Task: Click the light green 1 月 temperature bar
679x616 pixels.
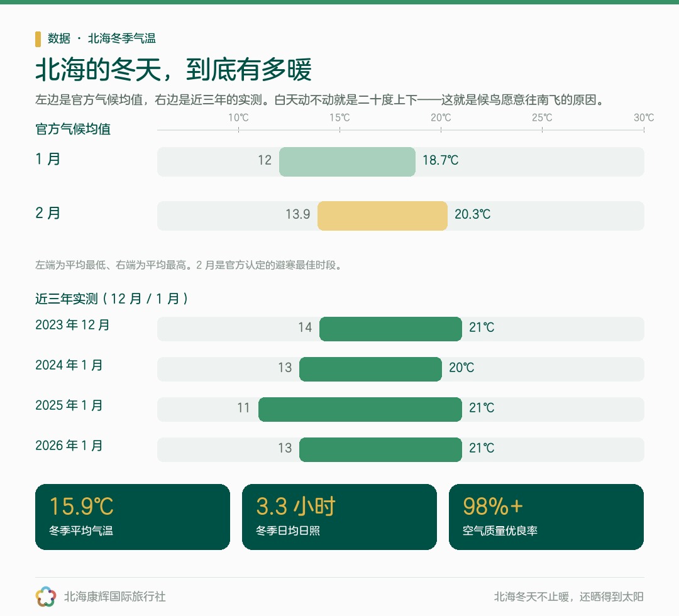Action: coord(347,162)
